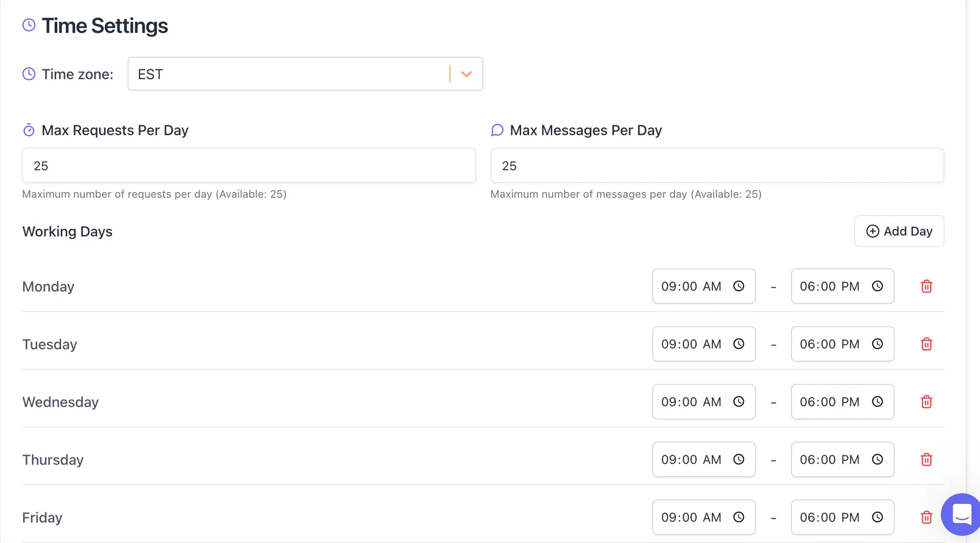Click the Thursday end time clock icon
Image resolution: width=980 pixels, height=543 pixels.
877,459
